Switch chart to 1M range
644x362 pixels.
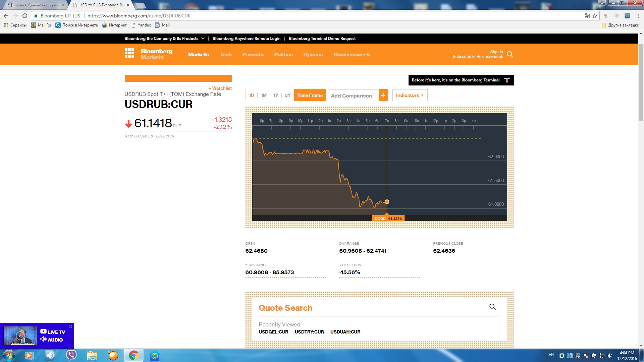264,96
